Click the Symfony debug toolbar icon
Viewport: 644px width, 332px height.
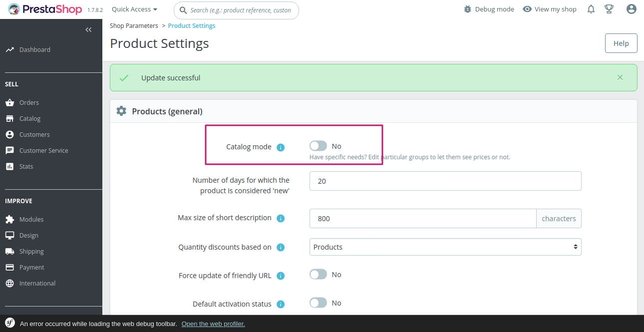click(x=10, y=323)
